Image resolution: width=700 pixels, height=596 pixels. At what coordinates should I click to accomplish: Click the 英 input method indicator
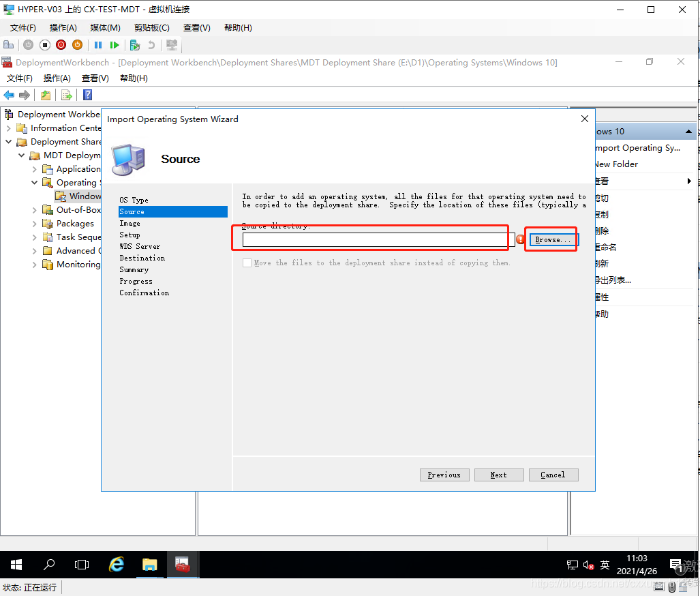point(605,565)
